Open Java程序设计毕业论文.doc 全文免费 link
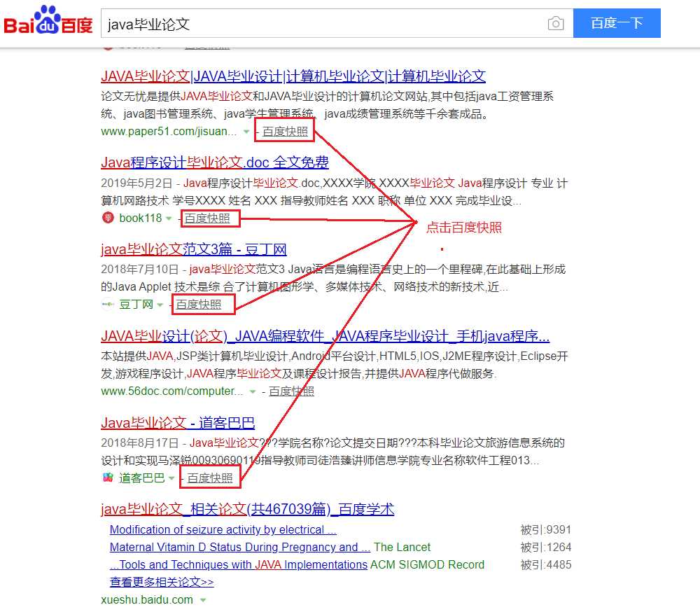The width and height of the screenshot is (700, 612). coord(215,162)
